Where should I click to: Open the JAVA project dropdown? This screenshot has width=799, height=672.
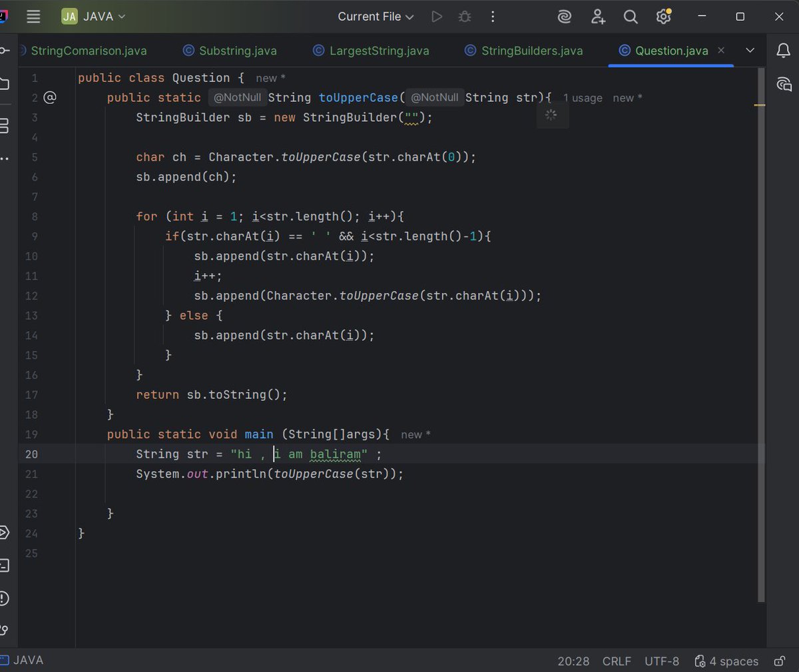click(93, 17)
